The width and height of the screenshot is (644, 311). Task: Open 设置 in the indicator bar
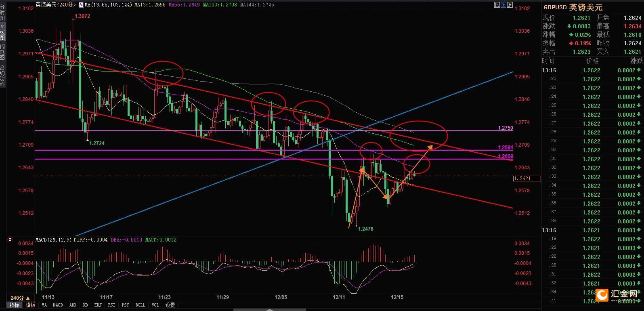[170, 305]
